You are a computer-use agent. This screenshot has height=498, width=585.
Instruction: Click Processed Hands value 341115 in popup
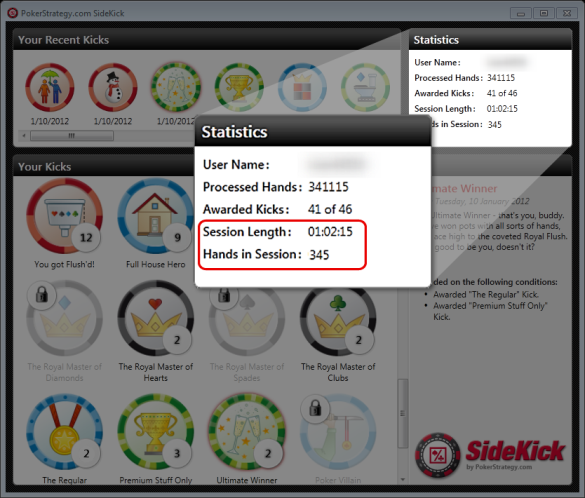point(328,187)
